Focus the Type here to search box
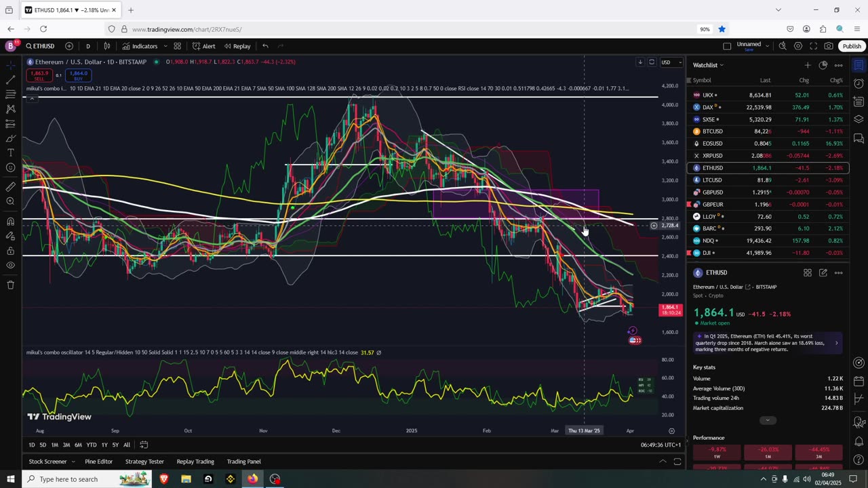This screenshot has height=488, width=868. 87,479
